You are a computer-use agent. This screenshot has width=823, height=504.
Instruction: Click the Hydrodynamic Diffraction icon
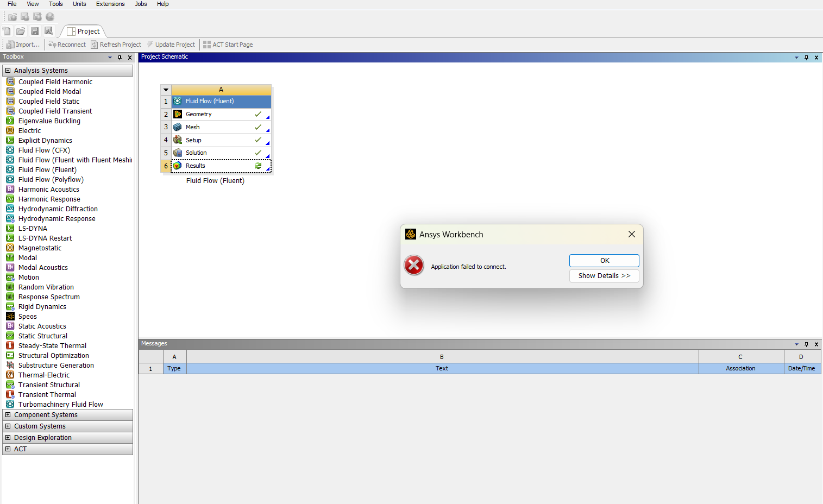(x=10, y=209)
